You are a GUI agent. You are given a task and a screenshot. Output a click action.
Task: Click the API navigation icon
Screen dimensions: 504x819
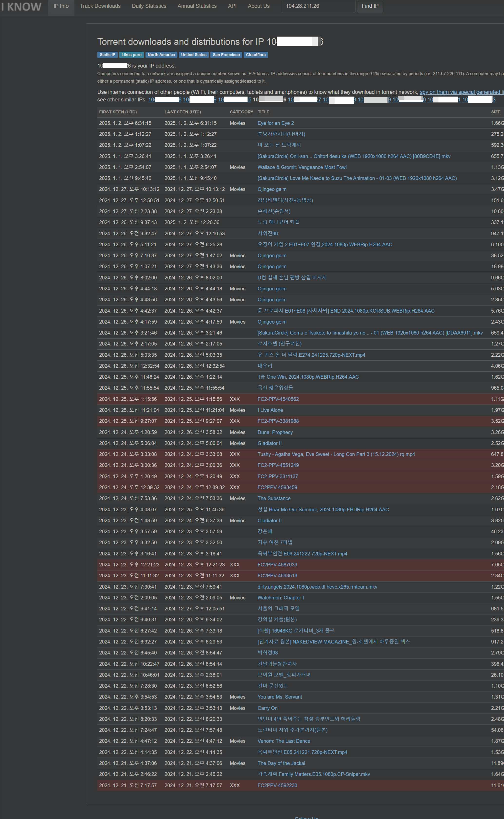click(232, 5)
